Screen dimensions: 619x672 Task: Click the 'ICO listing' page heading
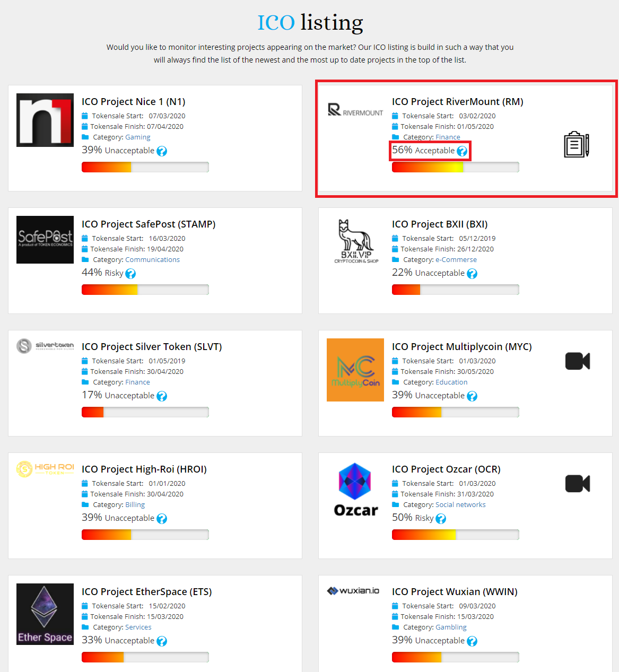point(310,23)
